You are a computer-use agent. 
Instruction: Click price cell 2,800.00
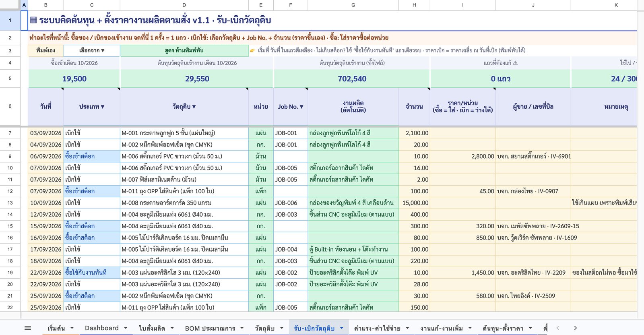tap(463, 156)
